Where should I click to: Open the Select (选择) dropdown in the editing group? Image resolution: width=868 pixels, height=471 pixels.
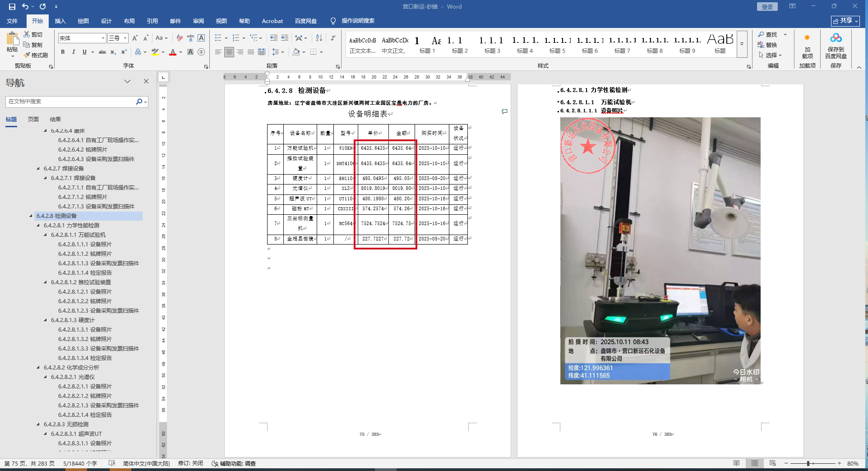click(x=770, y=55)
